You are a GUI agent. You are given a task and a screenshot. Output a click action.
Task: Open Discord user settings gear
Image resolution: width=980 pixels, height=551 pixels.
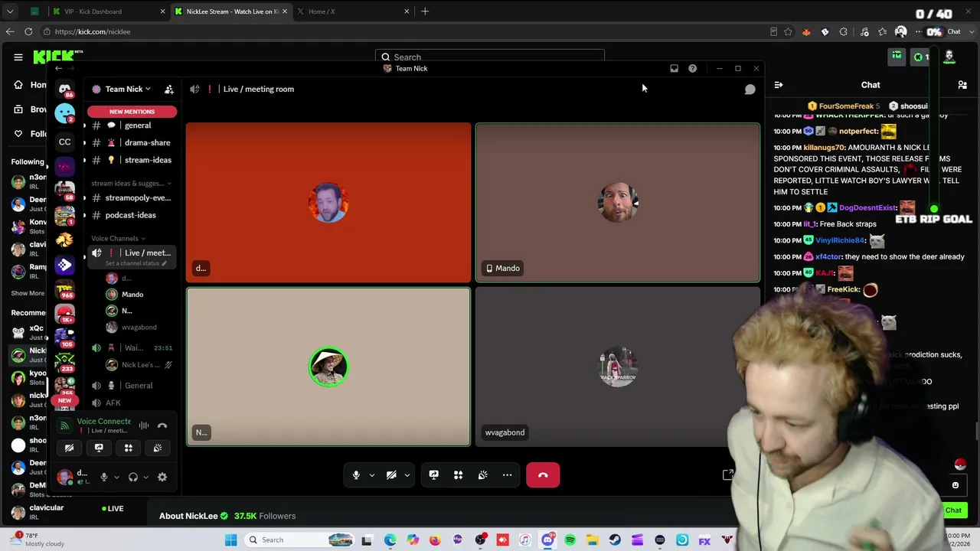click(x=162, y=477)
